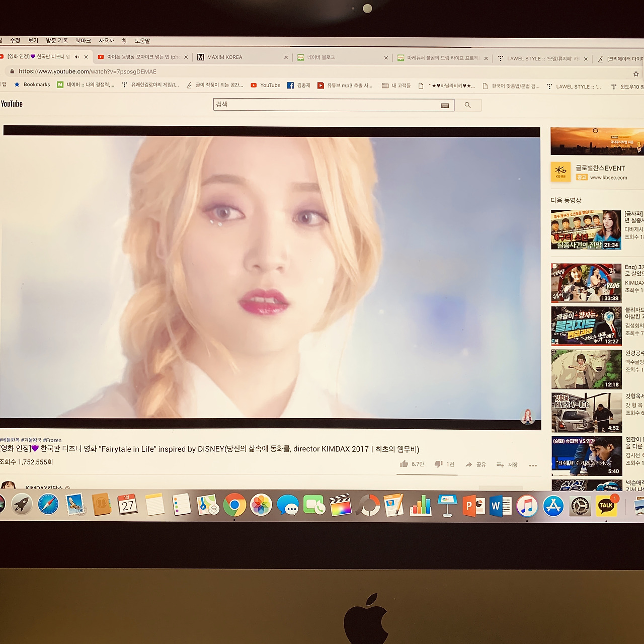Open the more actions ellipsis menu
The height and width of the screenshot is (644, 644).
coord(533,465)
